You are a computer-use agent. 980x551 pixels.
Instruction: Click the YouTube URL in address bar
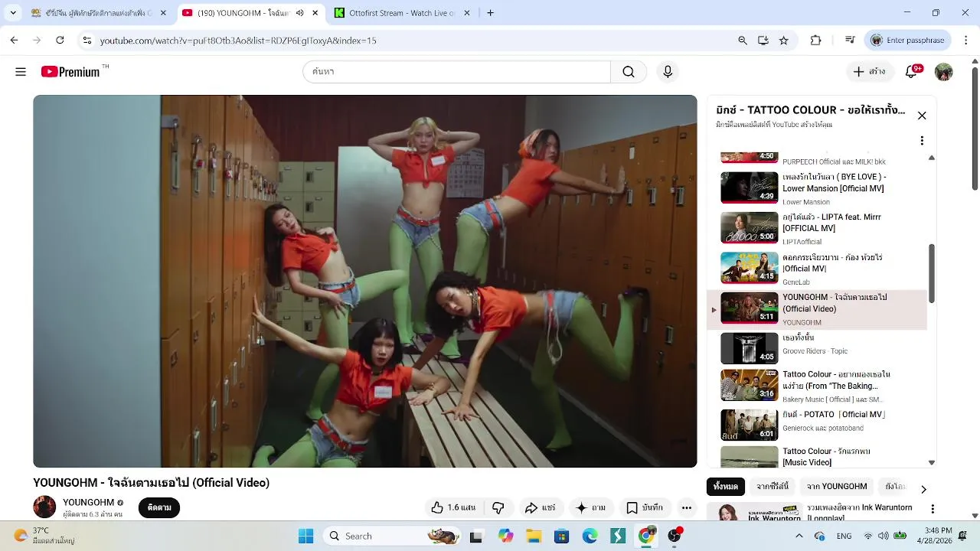click(x=238, y=41)
